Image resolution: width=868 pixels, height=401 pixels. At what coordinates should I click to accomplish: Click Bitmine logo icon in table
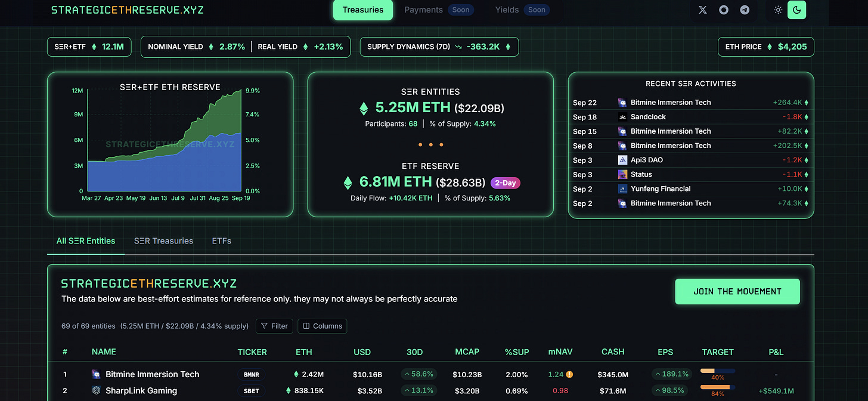click(97, 374)
